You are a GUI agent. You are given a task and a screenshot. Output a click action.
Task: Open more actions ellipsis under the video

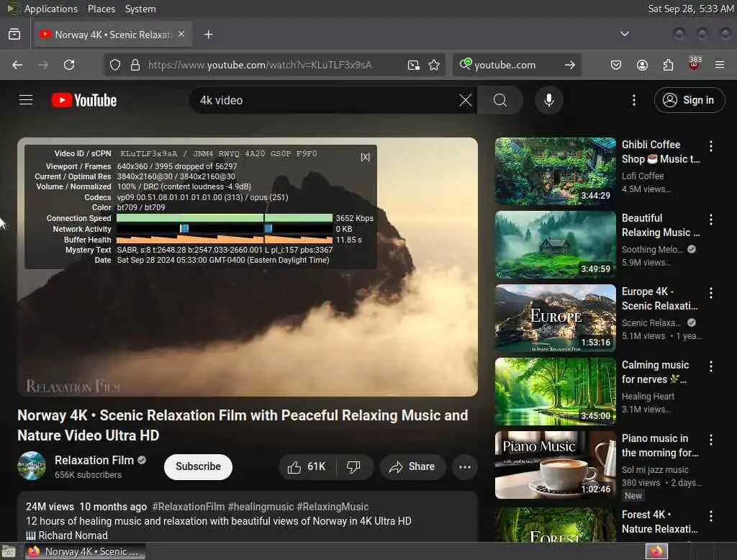(x=465, y=467)
